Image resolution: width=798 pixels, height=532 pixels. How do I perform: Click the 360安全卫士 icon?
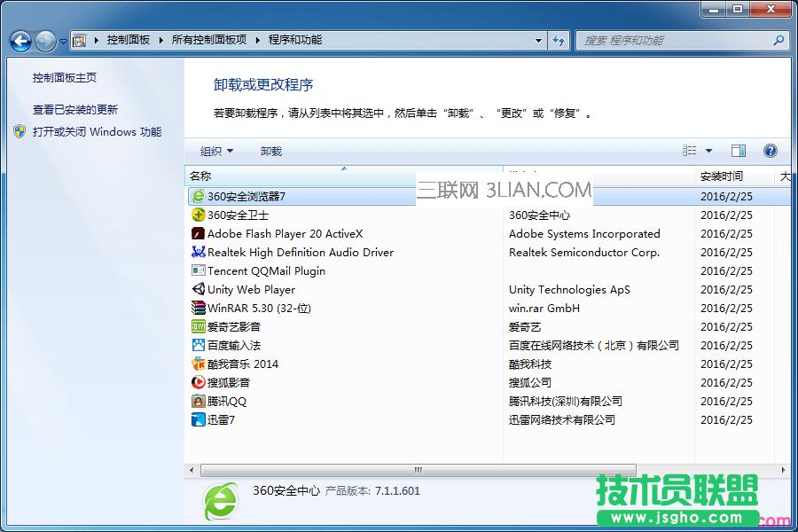(198, 215)
